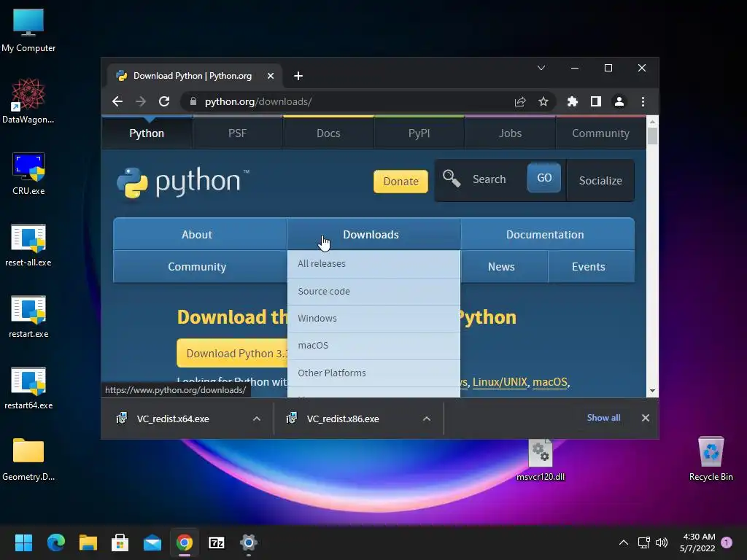
Task: Open File Explorer from the taskbar
Action: click(88, 542)
